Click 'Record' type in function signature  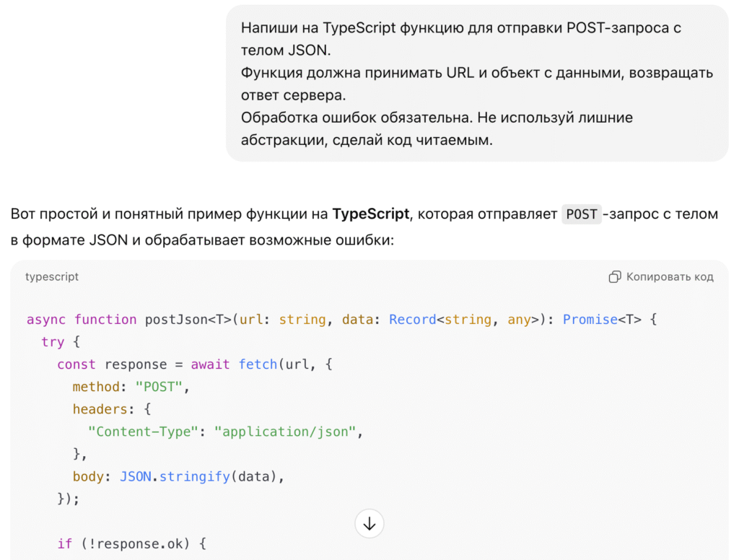[x=412, y=320]
